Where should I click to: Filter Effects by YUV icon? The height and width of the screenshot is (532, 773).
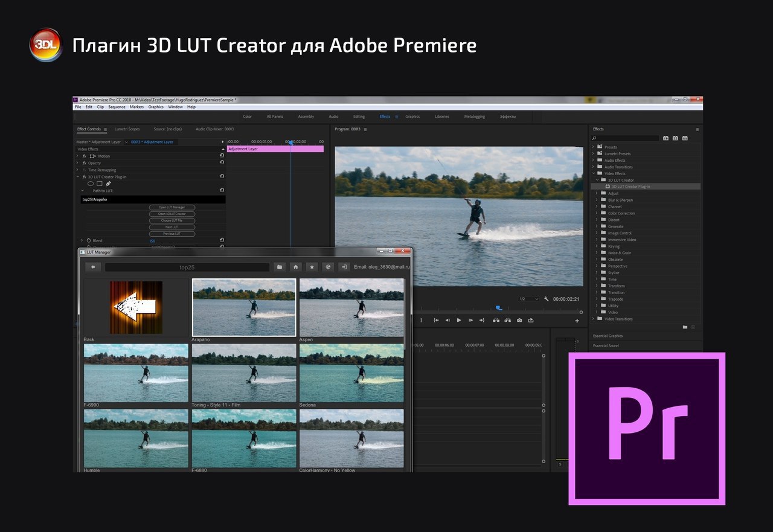(x=684, y=138)
